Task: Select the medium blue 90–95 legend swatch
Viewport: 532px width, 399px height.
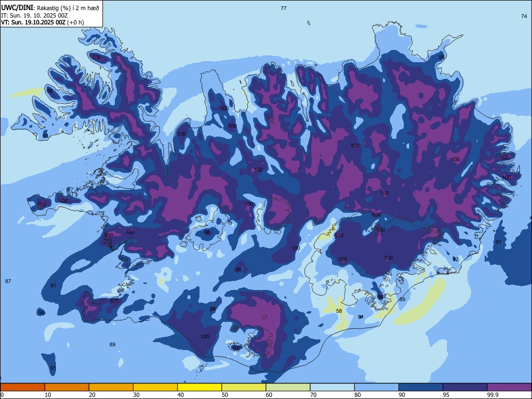Action: (x=421, y=387)
